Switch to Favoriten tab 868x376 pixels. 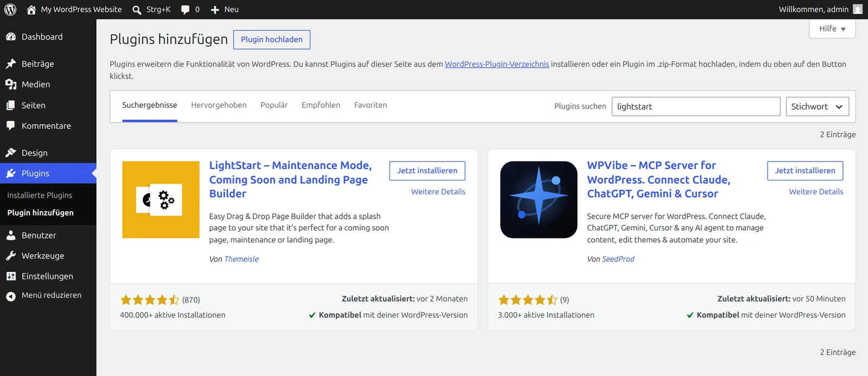[371, 105]
